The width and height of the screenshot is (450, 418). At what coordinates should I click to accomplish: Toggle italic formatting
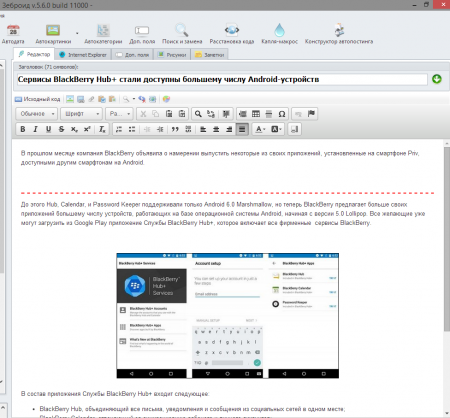35,129
